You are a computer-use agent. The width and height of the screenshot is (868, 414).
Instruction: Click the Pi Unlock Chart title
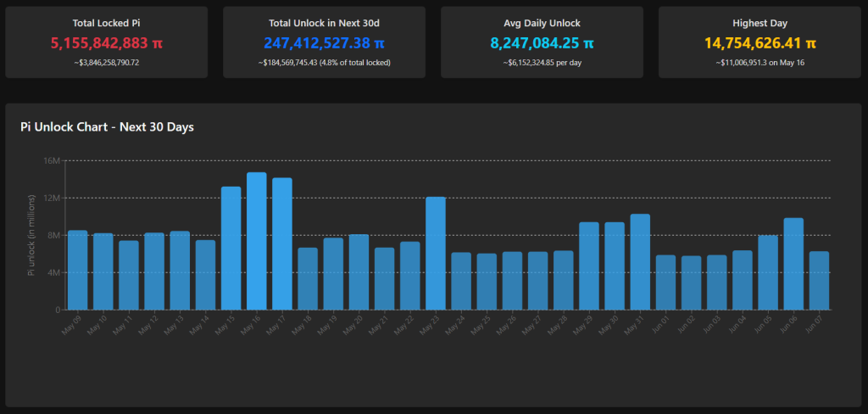tap(107, 127)
